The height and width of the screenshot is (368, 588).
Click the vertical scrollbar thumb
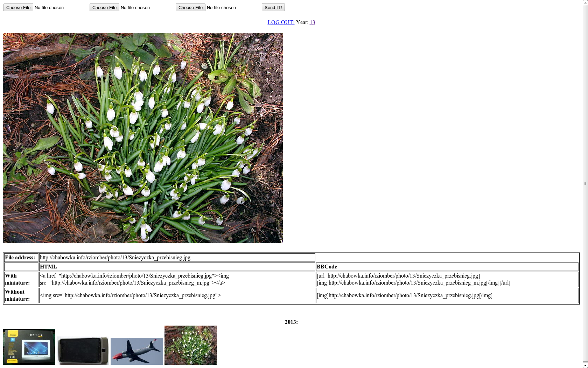585,183
